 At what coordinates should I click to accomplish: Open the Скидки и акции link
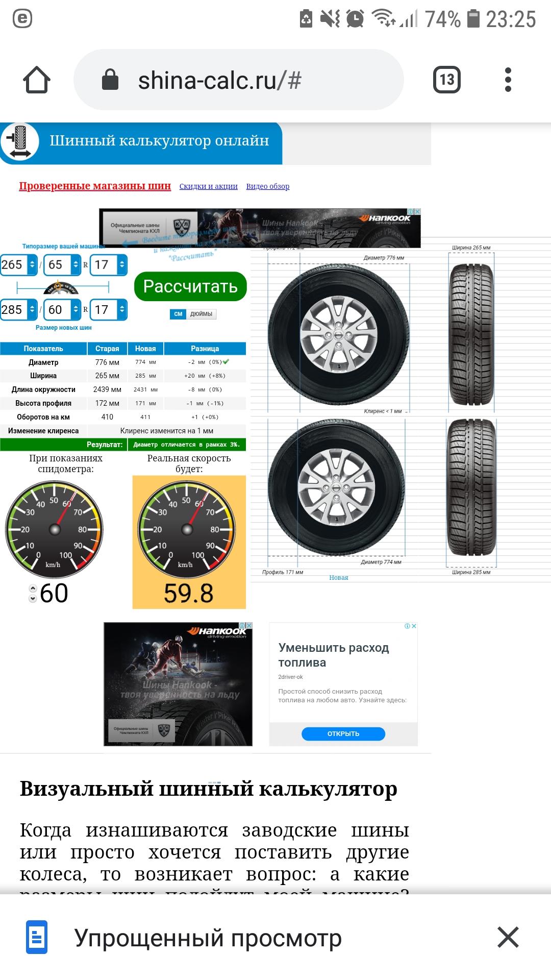[209, 186]
